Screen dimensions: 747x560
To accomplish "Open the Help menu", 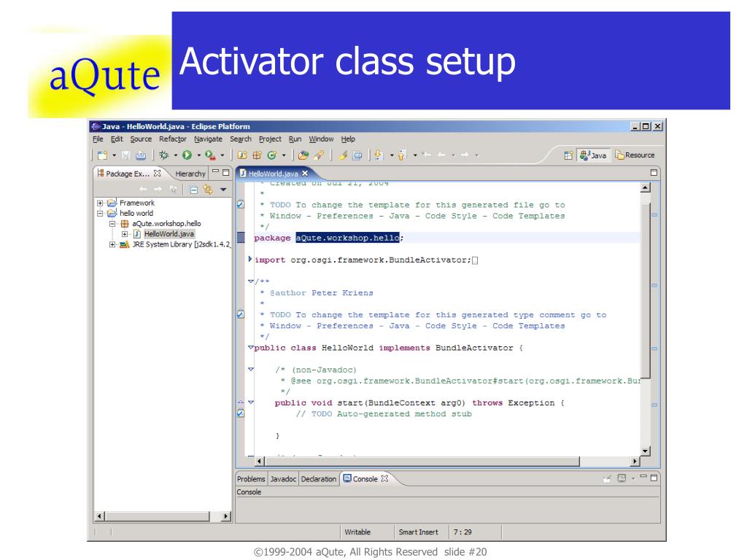I will (x=348, y=139).
